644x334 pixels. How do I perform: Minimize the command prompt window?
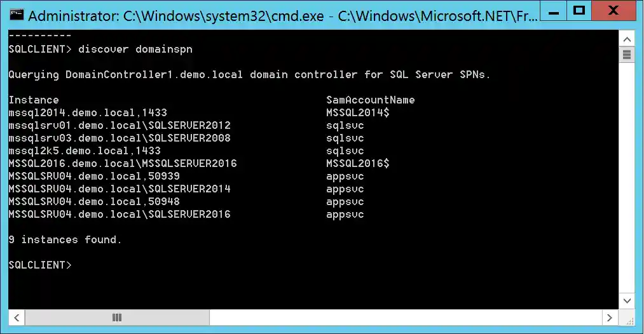pyautogui.click(x=554, y=11)
